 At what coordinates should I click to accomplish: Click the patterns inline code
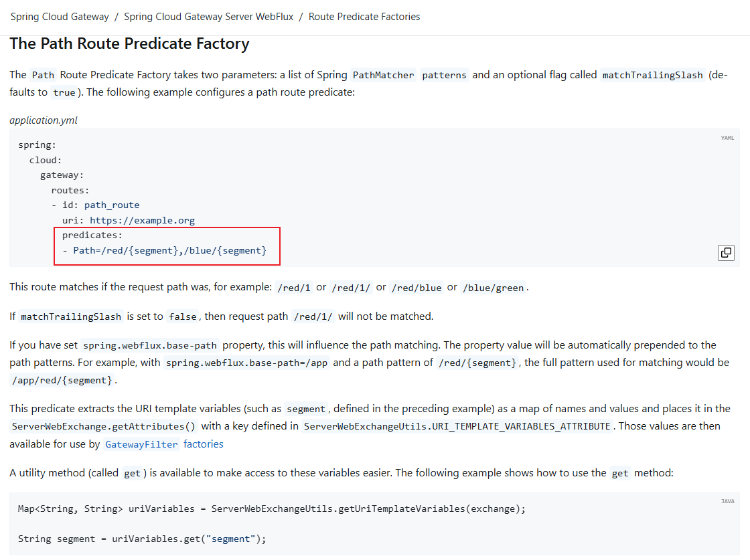444,75
